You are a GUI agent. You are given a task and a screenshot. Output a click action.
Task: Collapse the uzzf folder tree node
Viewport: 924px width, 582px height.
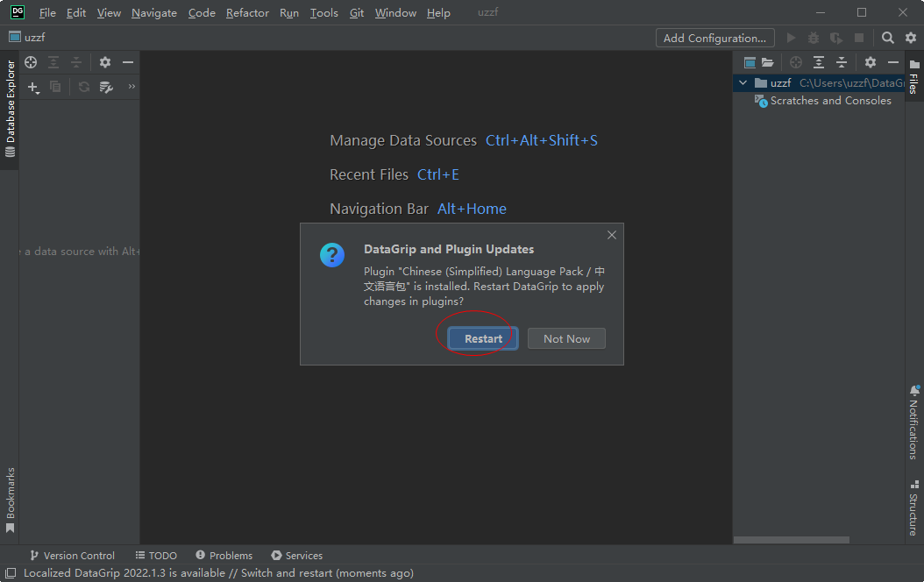(x=743, y=83)
